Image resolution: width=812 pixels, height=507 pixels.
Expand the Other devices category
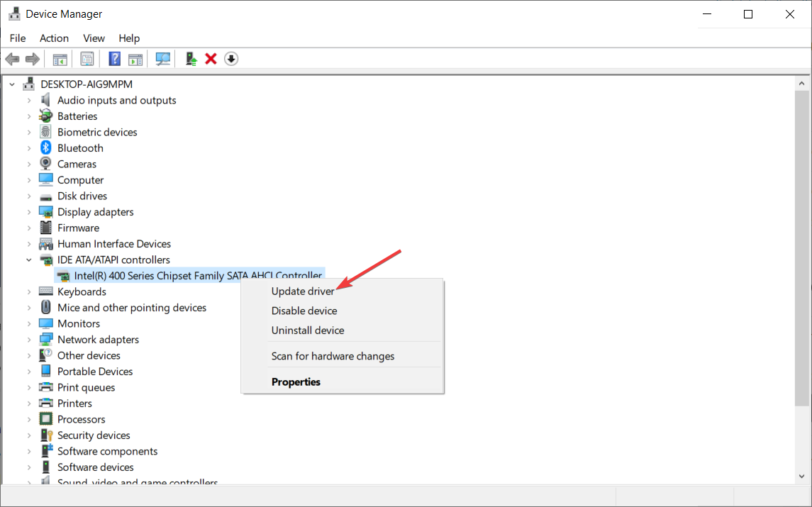coord(29,356)
